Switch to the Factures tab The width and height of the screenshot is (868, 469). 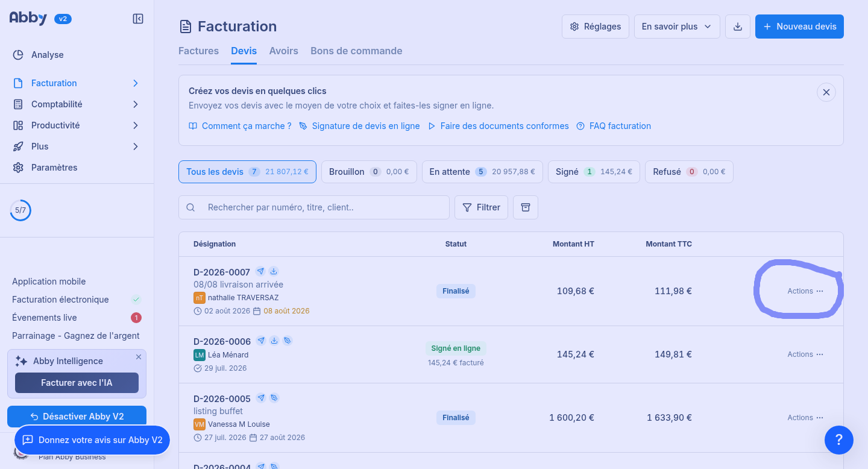click(x=198, y=51)
